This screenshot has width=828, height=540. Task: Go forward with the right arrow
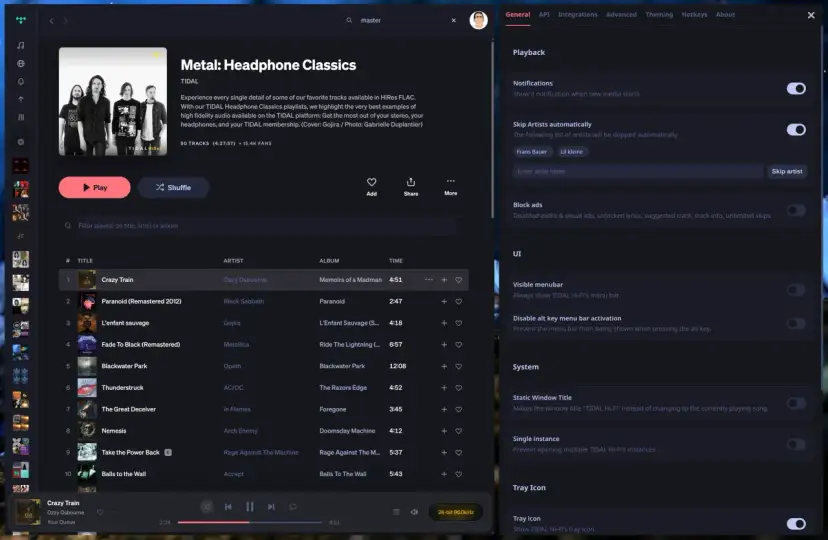[65, 21]
